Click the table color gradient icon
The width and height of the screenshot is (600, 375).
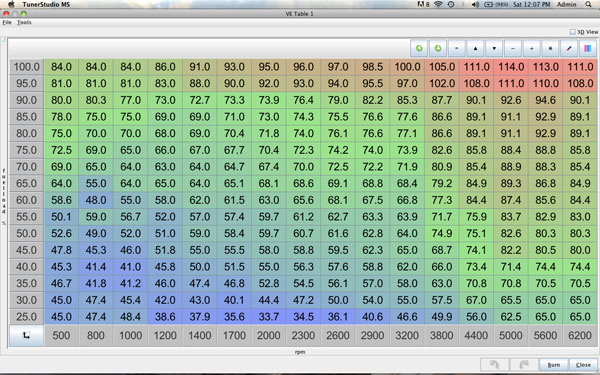click(588, 49)
